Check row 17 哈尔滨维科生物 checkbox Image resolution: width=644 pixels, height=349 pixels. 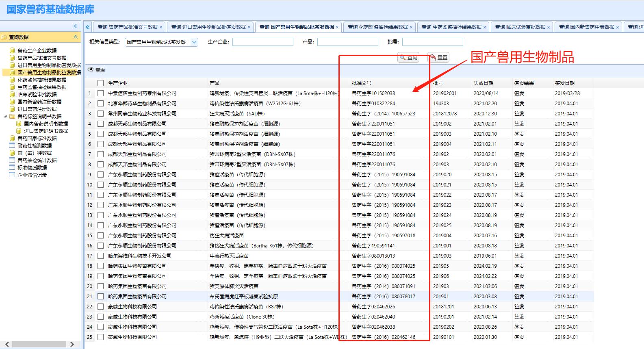click(x=100, y=256)
